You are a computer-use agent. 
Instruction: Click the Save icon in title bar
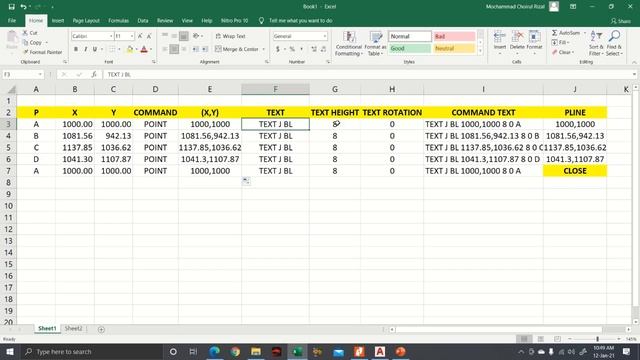pyautogui.click(x=11, y=7)
